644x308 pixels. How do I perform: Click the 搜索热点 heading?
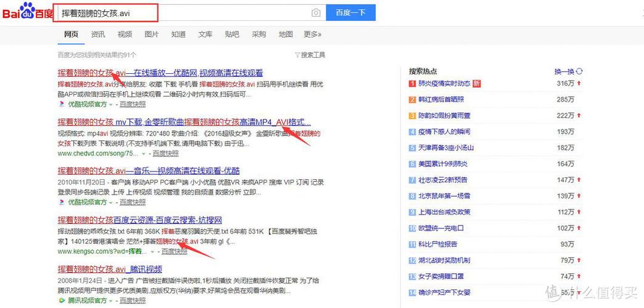[423, 71]
